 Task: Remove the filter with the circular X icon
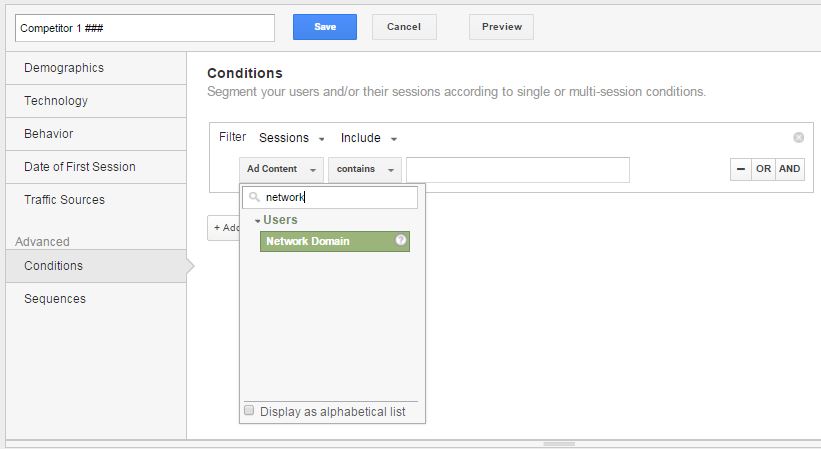[x=798, y=137]
